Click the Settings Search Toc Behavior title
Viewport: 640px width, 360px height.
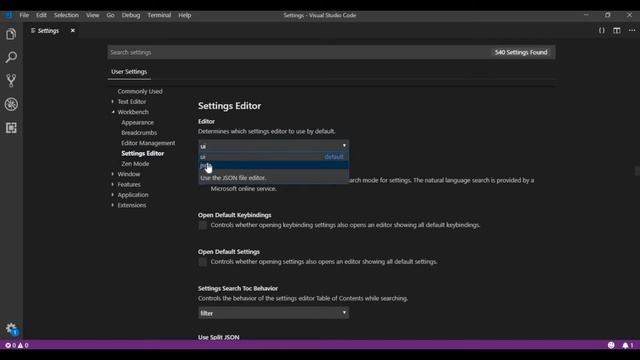(238, 289)
